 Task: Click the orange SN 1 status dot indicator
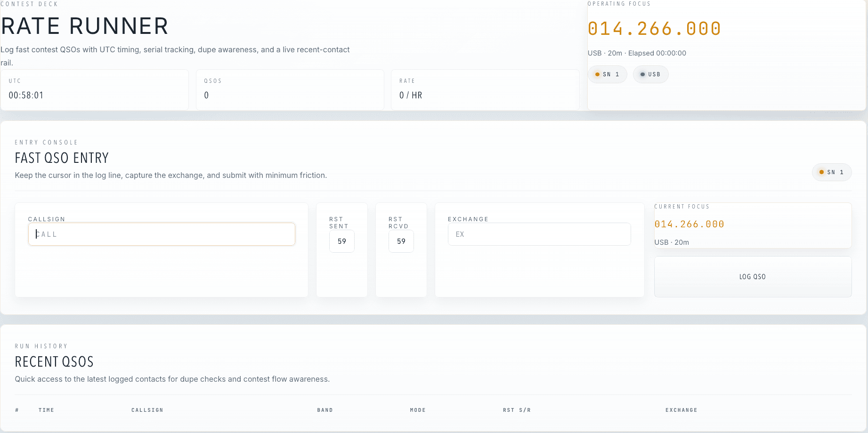click(x=598, y=74)
